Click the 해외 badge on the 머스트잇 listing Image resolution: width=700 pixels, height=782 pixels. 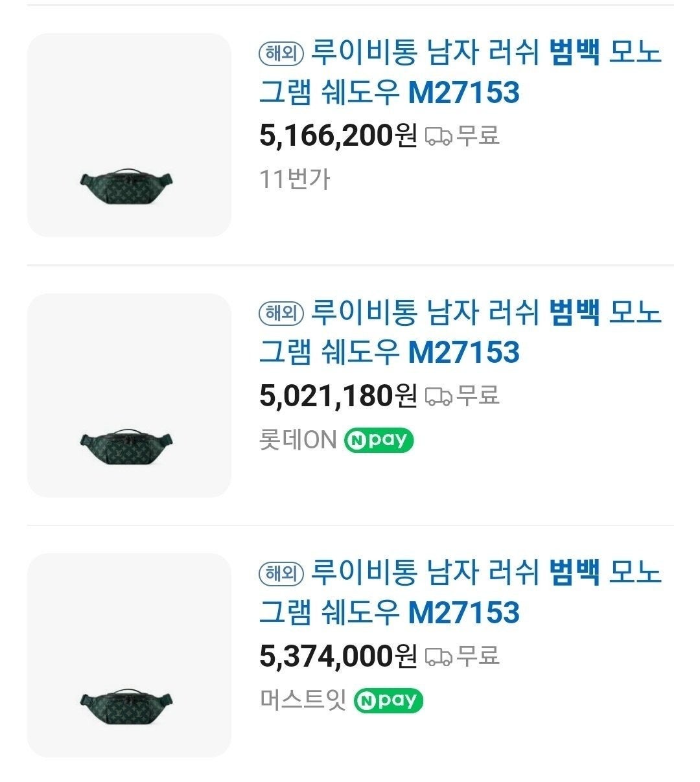(x=281, y=573)
